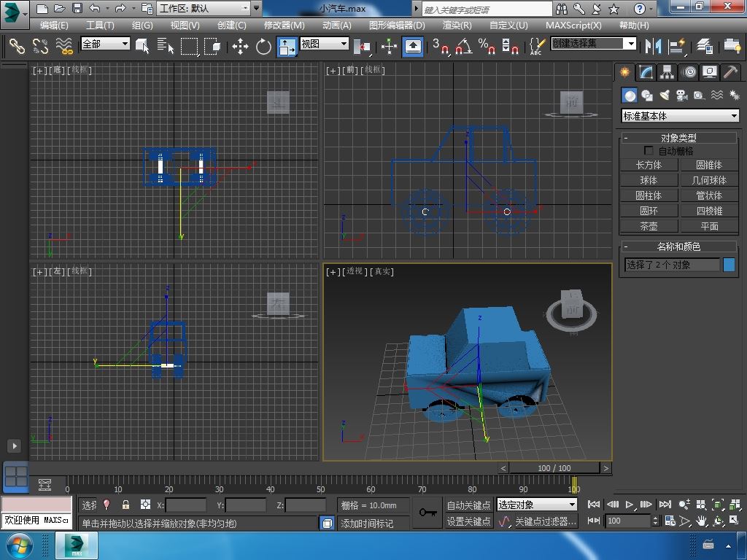Select the Select and Rotate tool
Image resolution: width=747 pixels, height=560 pixels.
pos(263,47)
